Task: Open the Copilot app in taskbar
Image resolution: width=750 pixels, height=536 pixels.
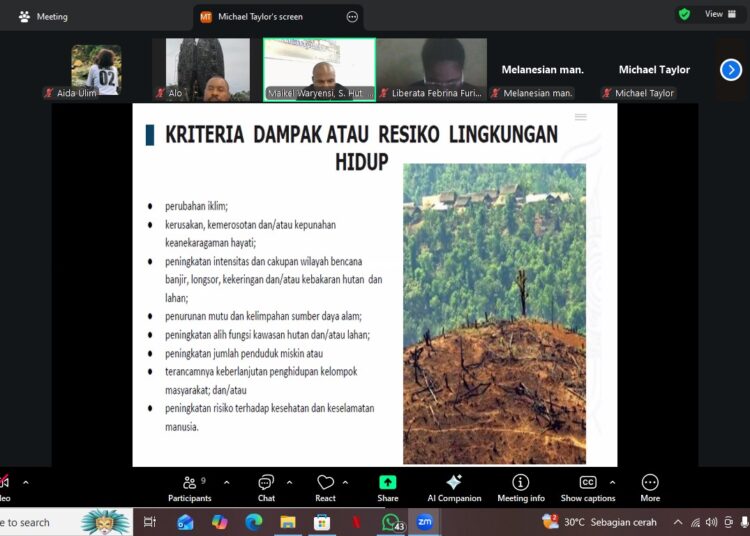Action: click(x=220, y=522)
